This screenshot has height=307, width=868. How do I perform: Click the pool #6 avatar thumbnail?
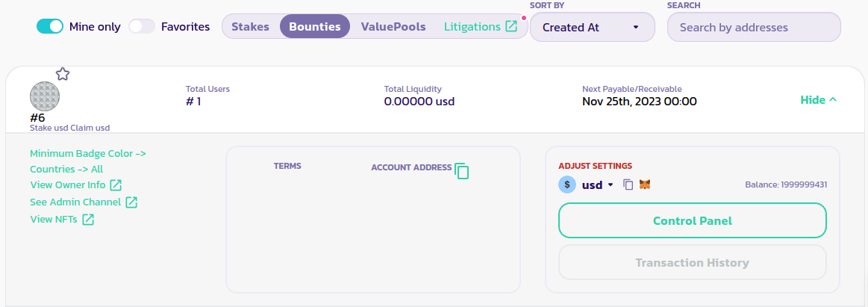pyautogui.click(x=45, y=97)
